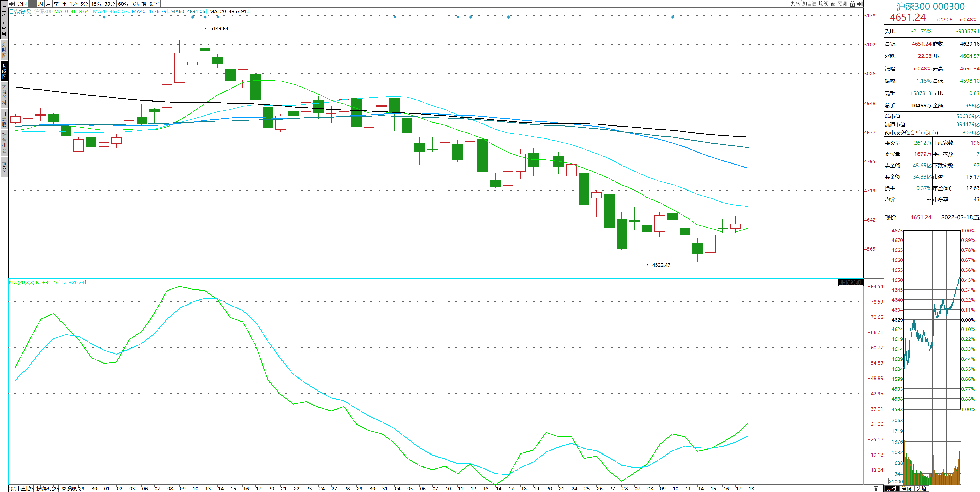Open the 分时图 sidebar item
The width and height of the screenshot is (980, 492).
tap(4, 50)
